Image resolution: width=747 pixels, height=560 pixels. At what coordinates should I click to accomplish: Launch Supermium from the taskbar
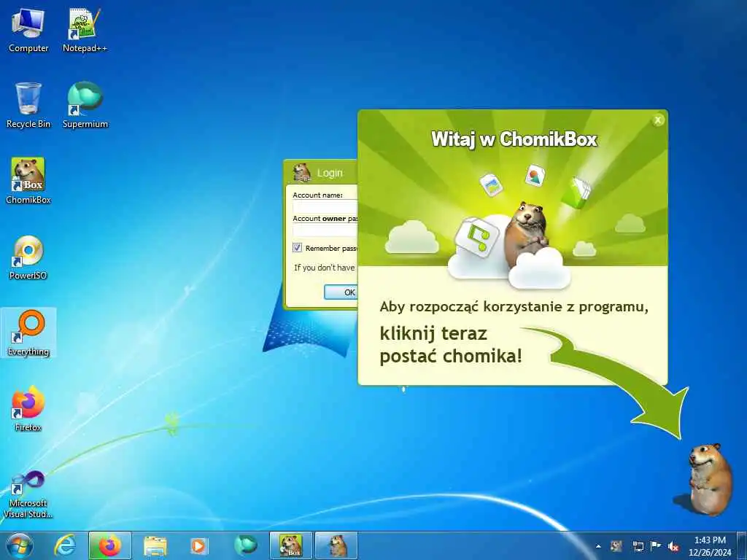(x=245, y=545)
